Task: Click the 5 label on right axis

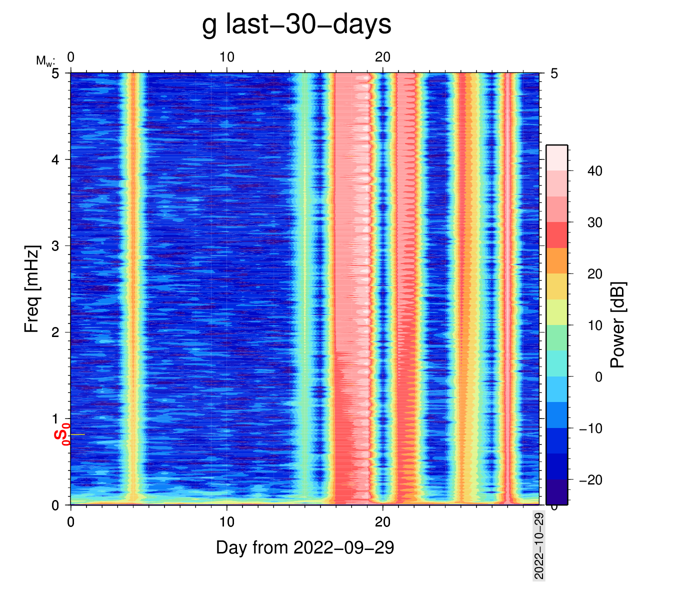Action: click(554, 74)
